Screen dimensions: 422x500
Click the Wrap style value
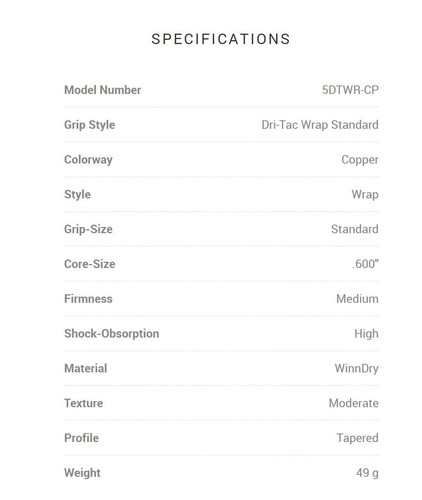[365, 195]
